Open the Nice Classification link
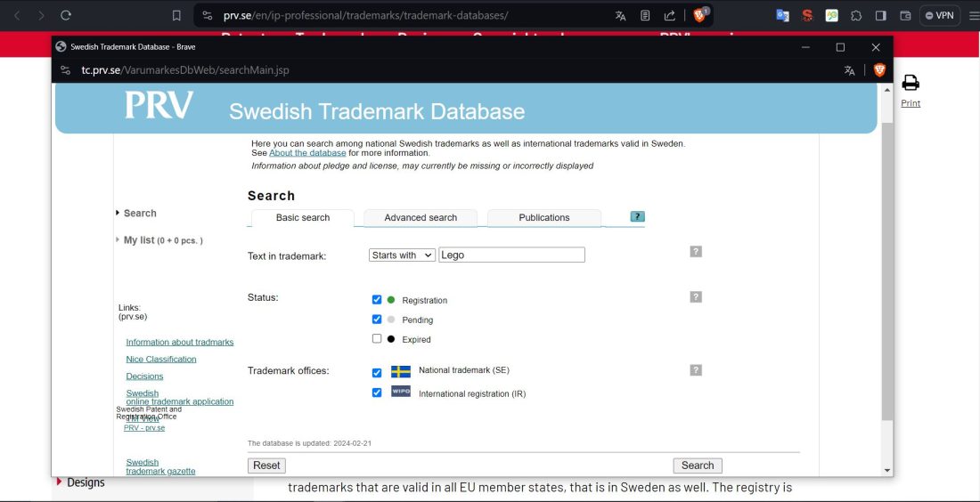The width and height of the screenshot is (980, 502). (x=161, y=359)
